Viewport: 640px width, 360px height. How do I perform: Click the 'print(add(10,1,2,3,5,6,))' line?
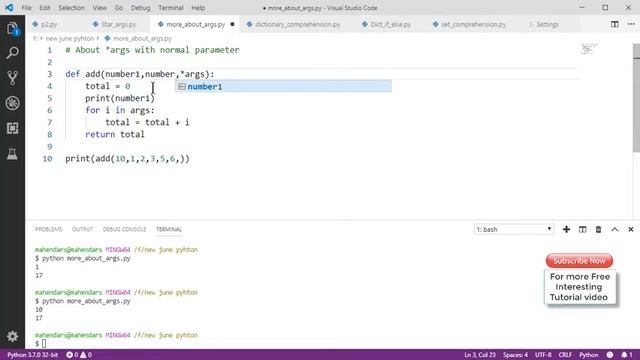(x=127, y=158)
